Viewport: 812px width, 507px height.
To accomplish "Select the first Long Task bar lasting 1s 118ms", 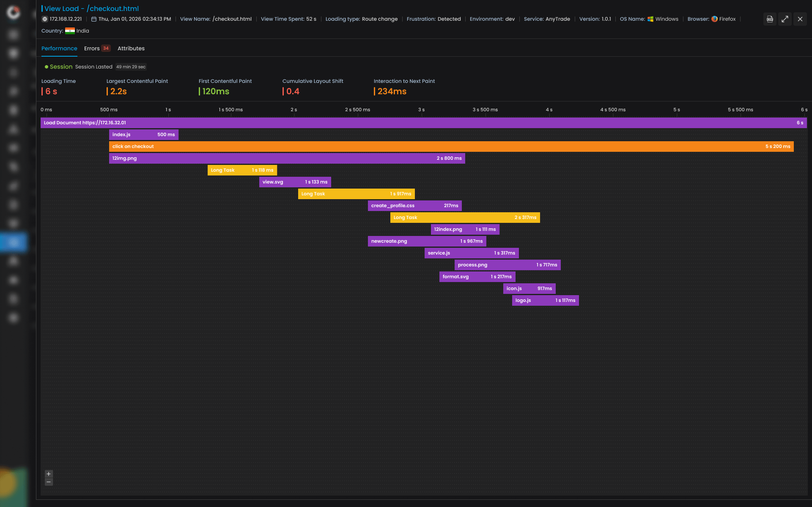I will 242,170.
